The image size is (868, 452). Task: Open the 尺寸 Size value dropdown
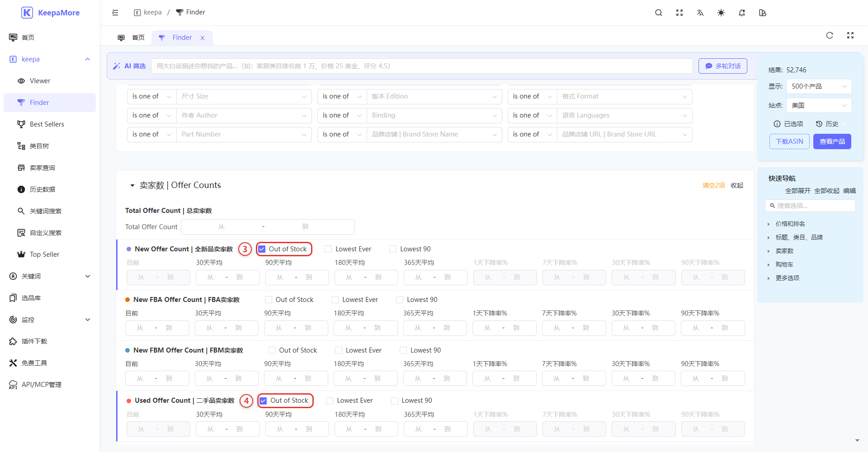click(x=244, y=96)
